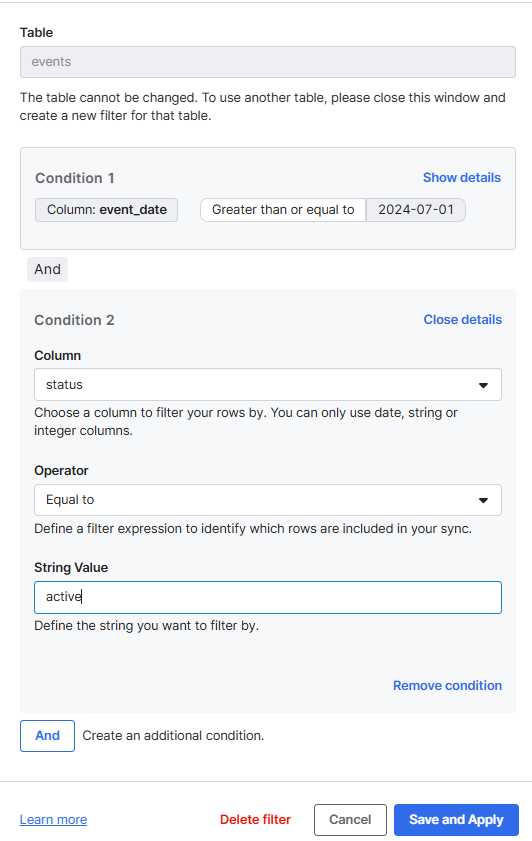Viewport: 532px width, 841px height.
Task: Click the String Value input field
Action: pos(268,597)
